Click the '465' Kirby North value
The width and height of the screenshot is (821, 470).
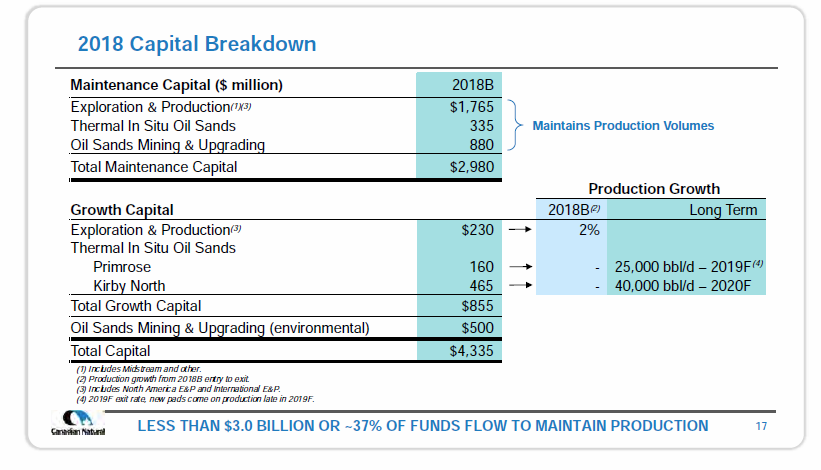click(481, 286)
